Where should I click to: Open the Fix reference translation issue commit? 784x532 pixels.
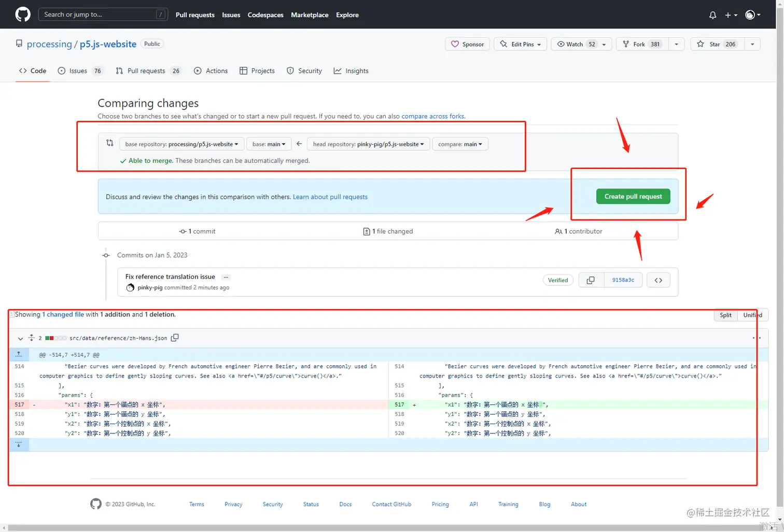[x=170, y=277]
